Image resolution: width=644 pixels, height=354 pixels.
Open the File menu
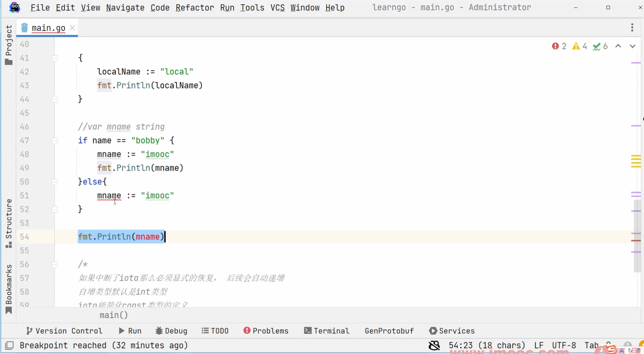pos(40,7)
